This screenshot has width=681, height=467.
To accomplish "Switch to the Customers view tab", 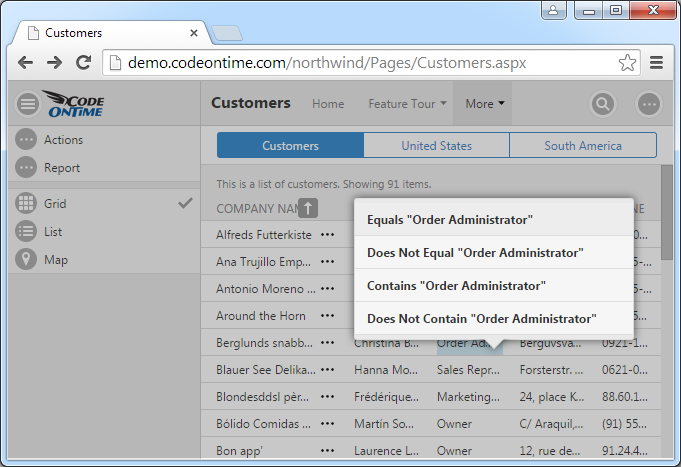I will pos(290,146).
